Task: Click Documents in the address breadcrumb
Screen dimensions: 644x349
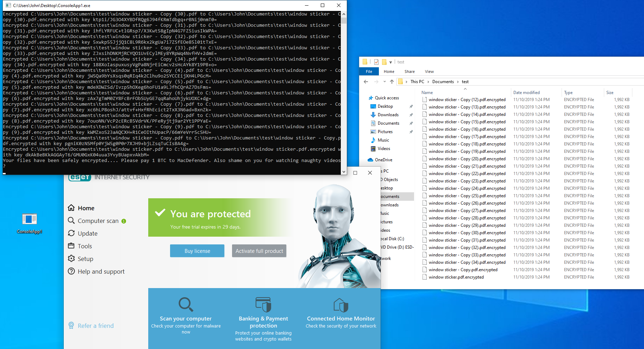Action: (x=443, y=82)
